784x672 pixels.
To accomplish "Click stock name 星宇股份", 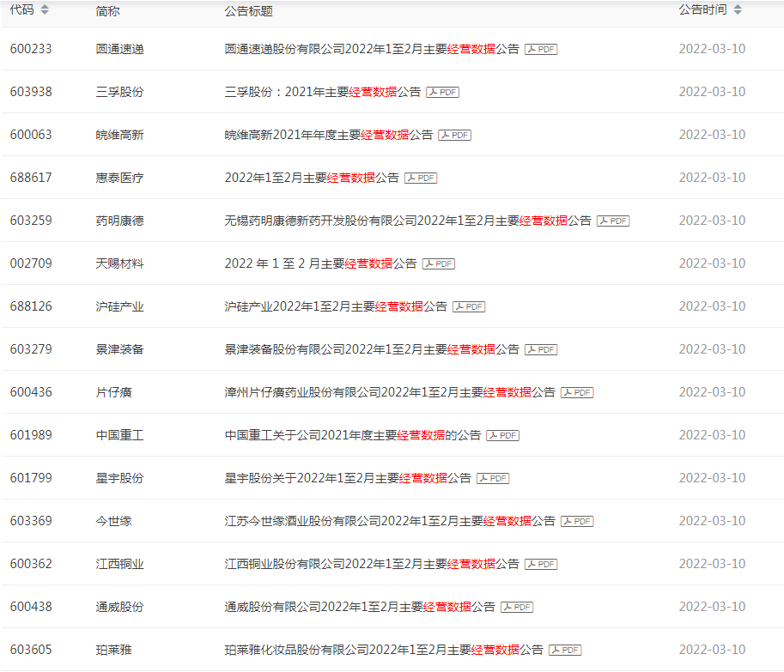I will [x=119, y=478].
